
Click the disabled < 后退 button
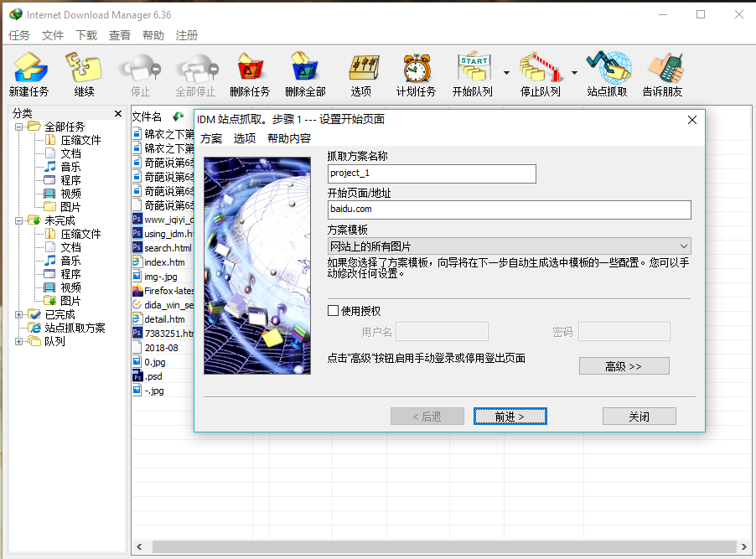click(x=427, y=417)
